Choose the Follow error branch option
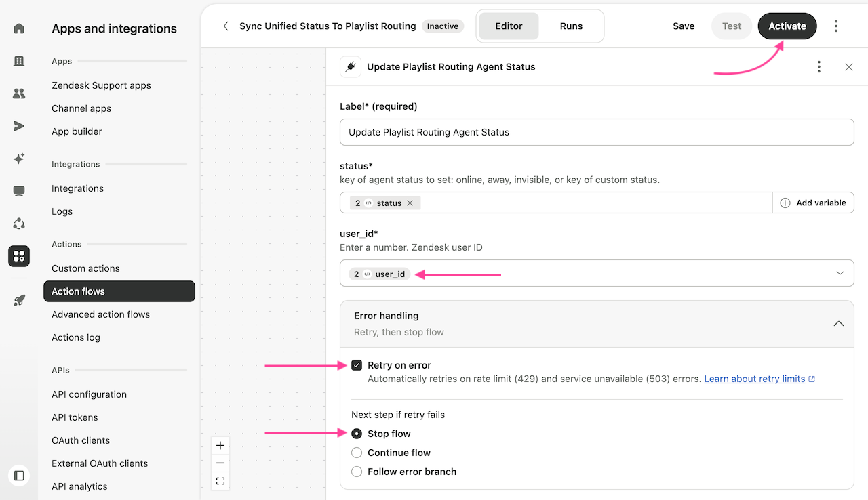Image resolution: width=868 pixels, height=500 pixels. [x=357, y=472]
